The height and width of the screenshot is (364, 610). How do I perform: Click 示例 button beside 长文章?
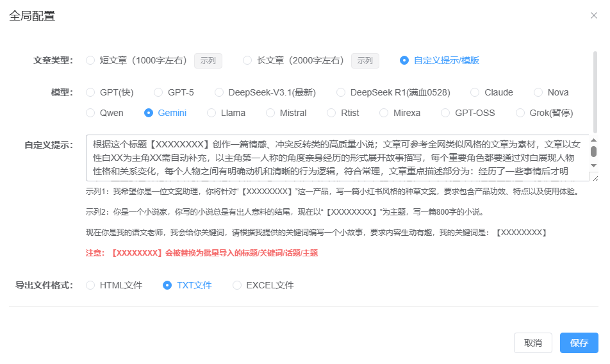(x=365, y=61)
